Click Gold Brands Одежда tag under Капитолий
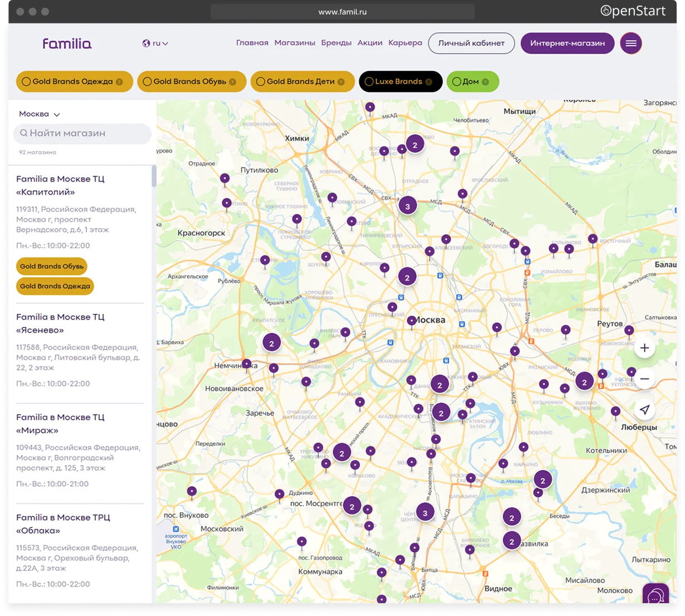This screenshot has height=616, width=685. click(x=55, y=286)
